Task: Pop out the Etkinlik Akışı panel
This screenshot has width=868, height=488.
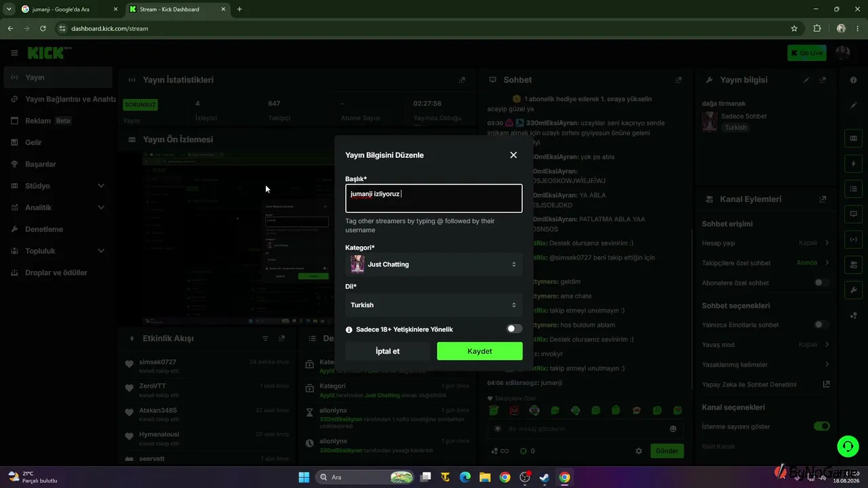Action: (281, 338)
